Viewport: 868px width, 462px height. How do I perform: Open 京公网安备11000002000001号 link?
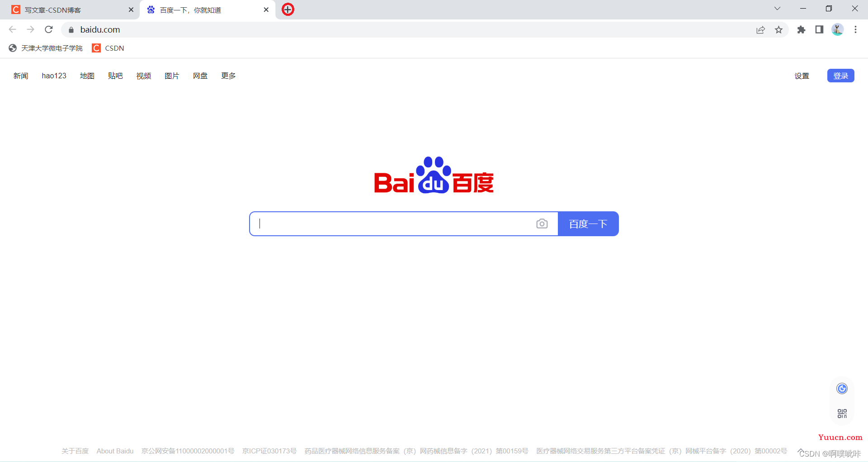tap(188, 451)
